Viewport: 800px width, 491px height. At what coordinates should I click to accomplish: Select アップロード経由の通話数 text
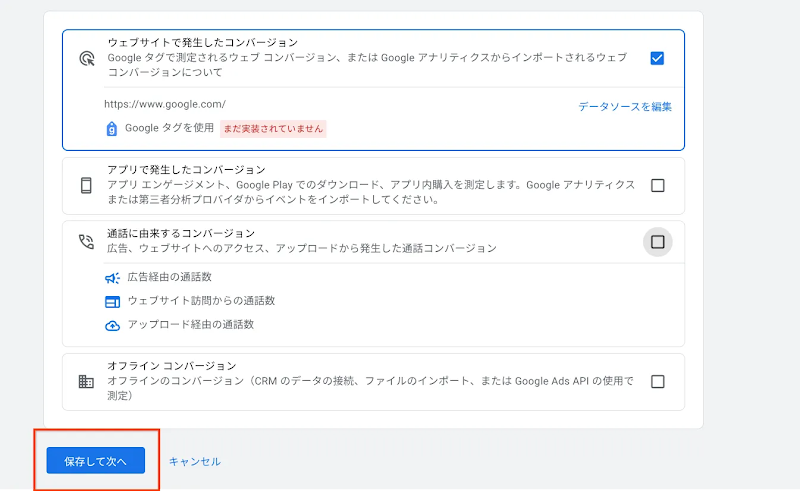click(x=190, y=325)
